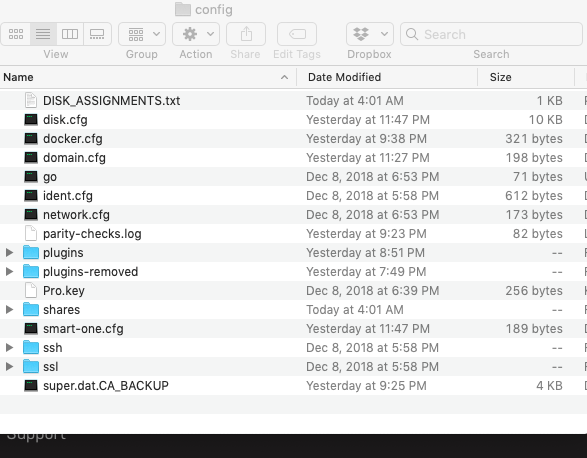Select the ssl folder icon
The image size is (587, 458).
[x=31, y=367]
